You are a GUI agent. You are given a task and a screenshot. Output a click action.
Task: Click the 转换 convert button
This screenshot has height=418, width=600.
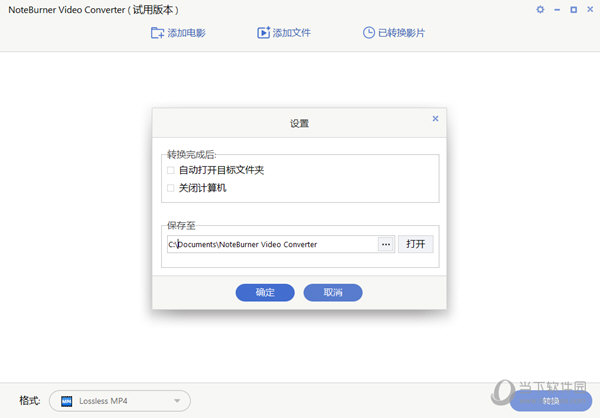point(551,401)
